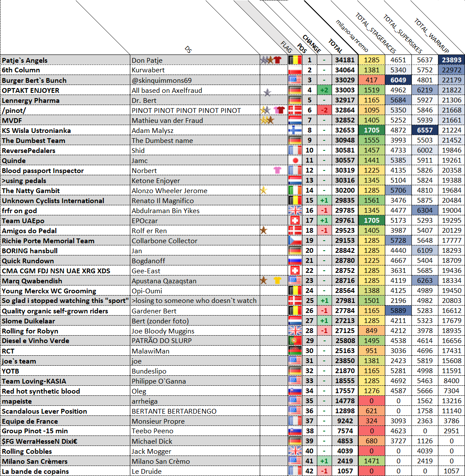Click DS name 'Abdulraman Bin Yikes'
This screenshot has width=465, height=476.
pos(166,211)
